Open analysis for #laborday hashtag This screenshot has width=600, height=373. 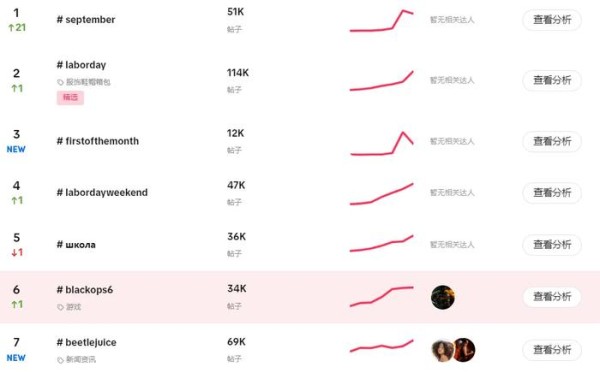[552, 80]
